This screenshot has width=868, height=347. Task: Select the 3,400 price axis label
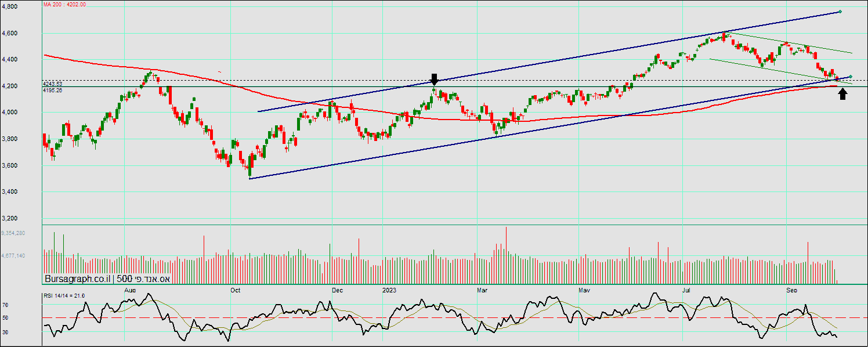pyautogui.click(x=9, y=191)
